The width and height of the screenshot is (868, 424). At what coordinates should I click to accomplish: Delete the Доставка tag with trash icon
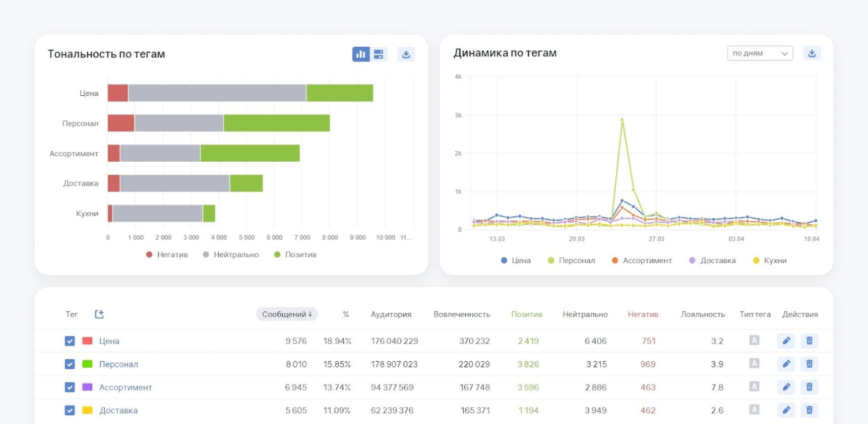tap(809, 410)
